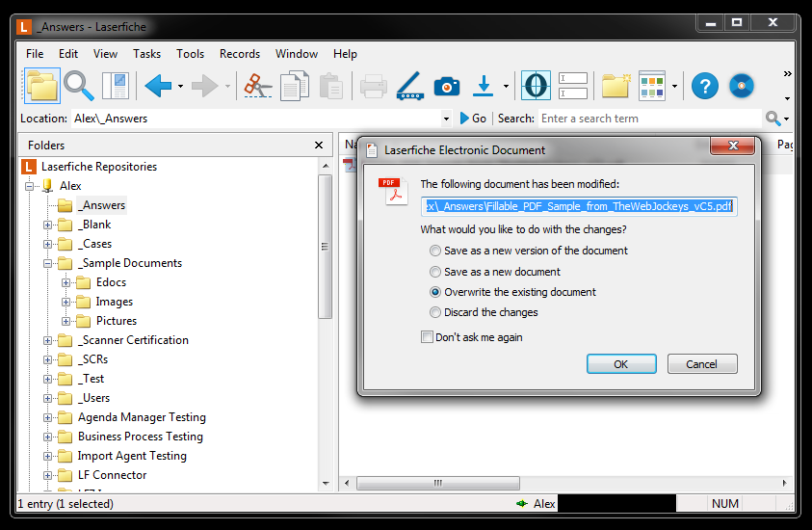Viewport: 812px width, 530px height.
Task: Click the Enter a search term field
Action: pos(650,119)
